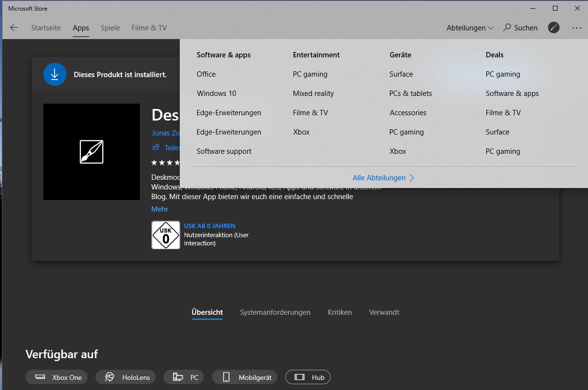Go to Startseite tab

pos(46,28)
